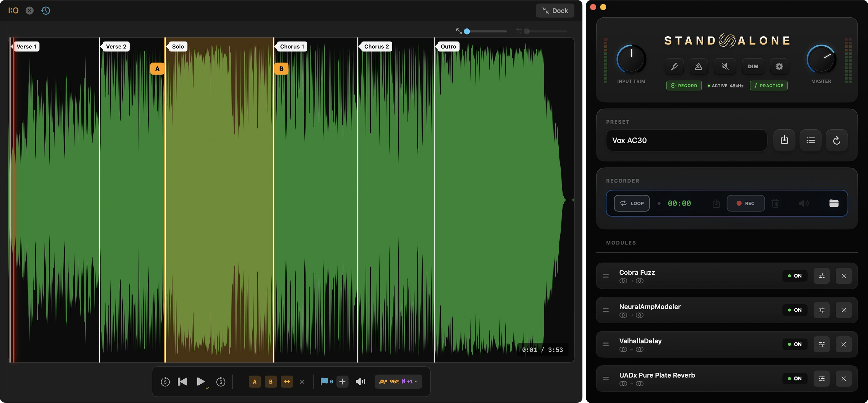The height and width of the screenshot is (403, 868).
Task: Skip back to the start of the track
Action: [182, 381]
